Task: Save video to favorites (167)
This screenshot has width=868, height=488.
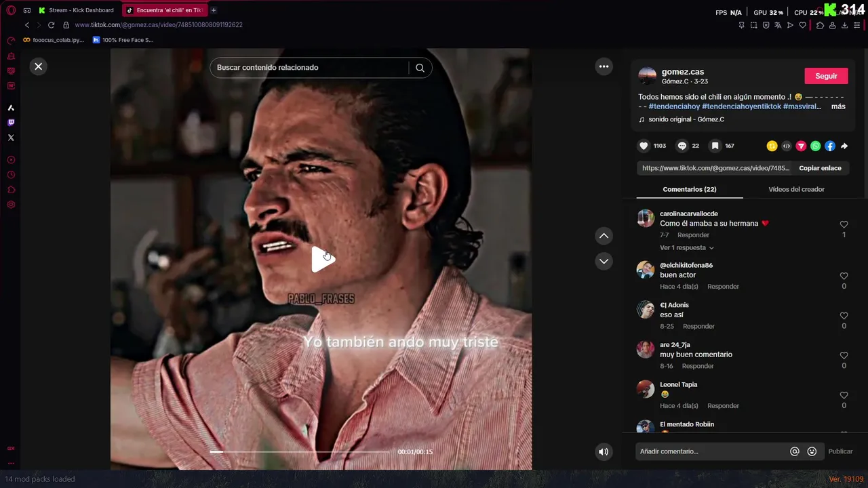Action: (715, 146)
